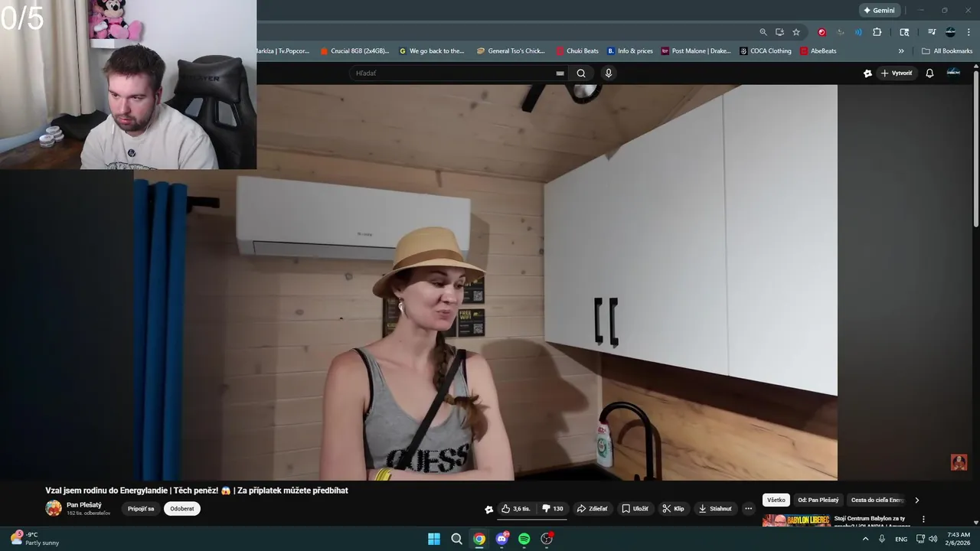Select the Od: Pan Plešatý chip
This screenshot has height=551, width=980.
818,500
